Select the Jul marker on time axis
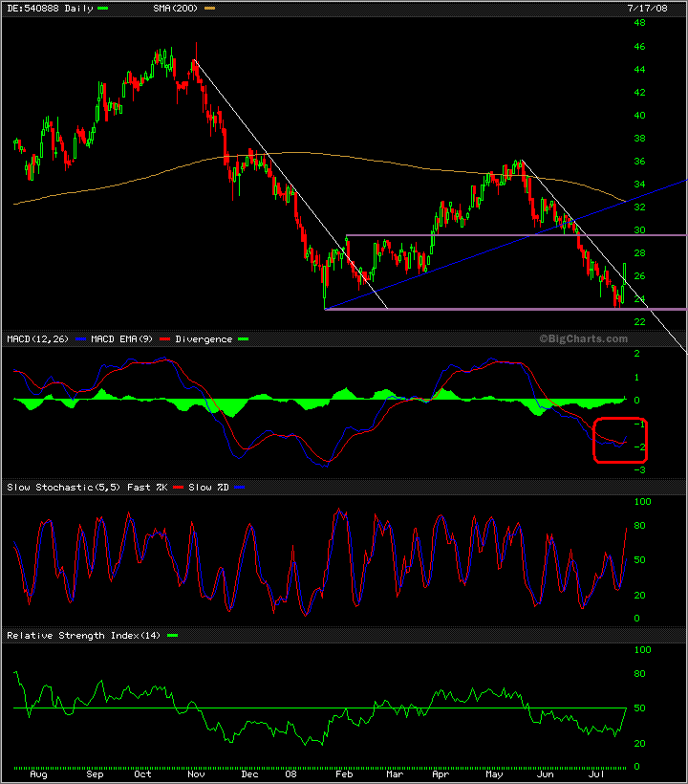 click(595, 774)
